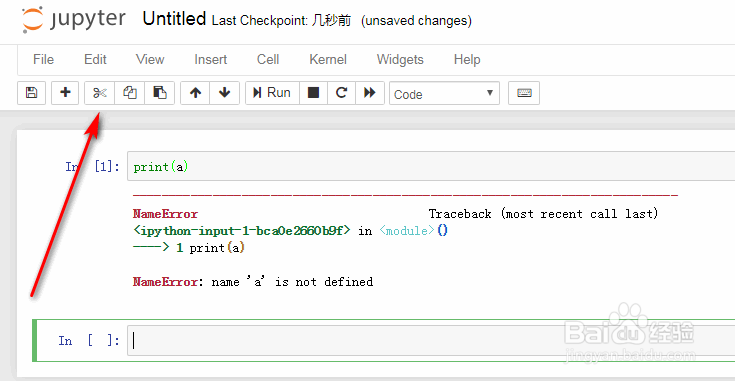
Task: Click the Last Checkpoint status text
Action: click(281, 21)
